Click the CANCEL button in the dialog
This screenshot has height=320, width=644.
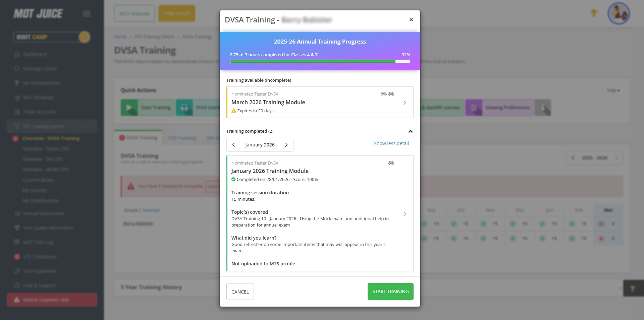(240, 292)
